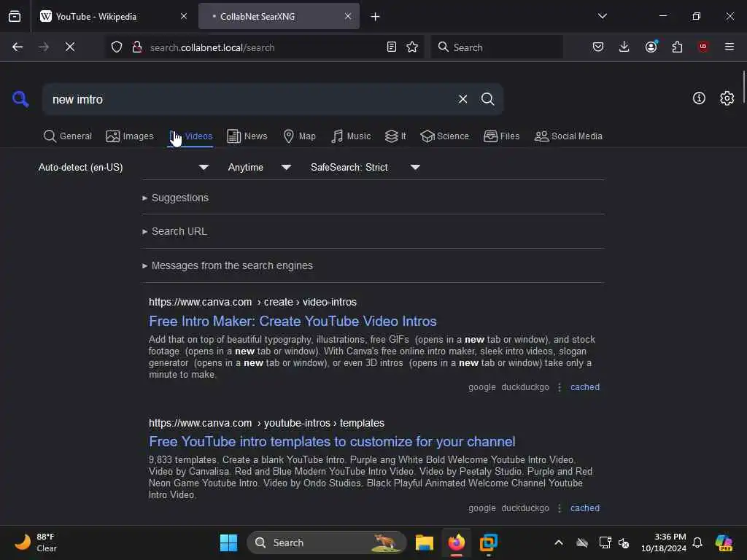The image size is (747, 560).
Task: Open Firefox View tab icon
Action: pyautogui.click(x=15, y=16)
